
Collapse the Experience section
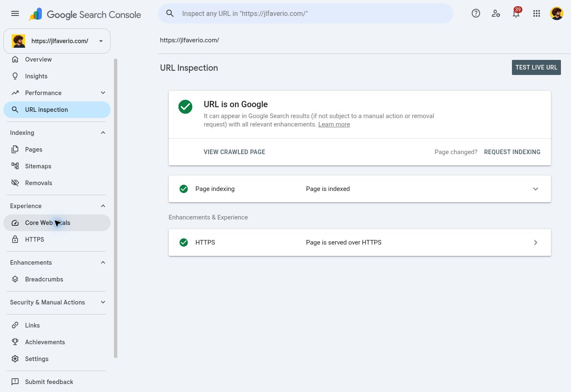(103, 206)
